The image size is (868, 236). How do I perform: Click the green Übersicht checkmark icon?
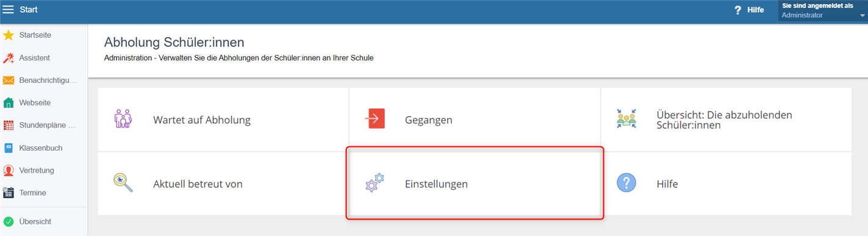(x=9, y=222)
